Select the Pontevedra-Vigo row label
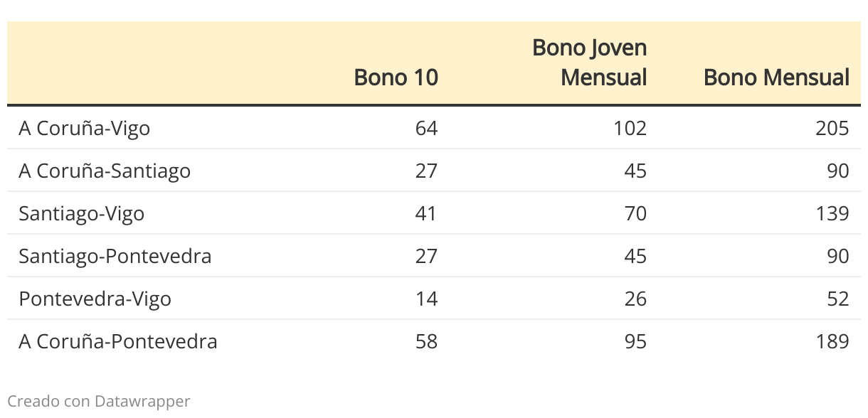This screenshot has height=418, width=868. click(95, 299)
